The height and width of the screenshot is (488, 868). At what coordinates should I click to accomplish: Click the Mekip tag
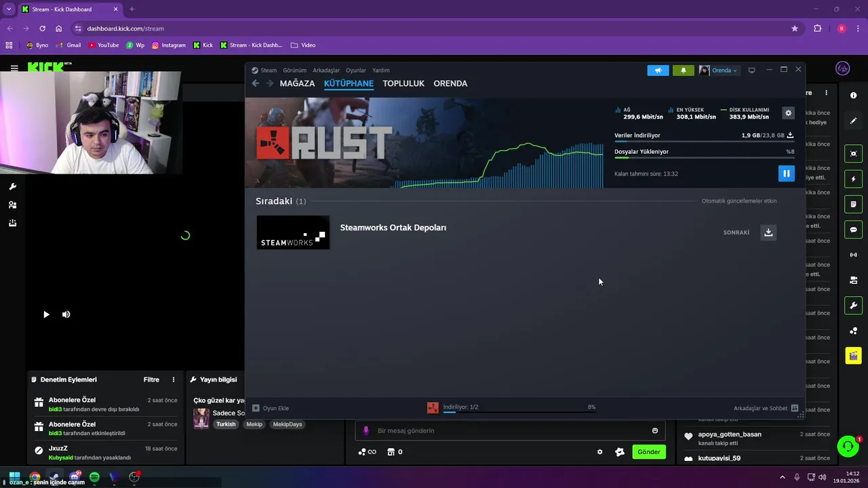click(x=254, y=424)
